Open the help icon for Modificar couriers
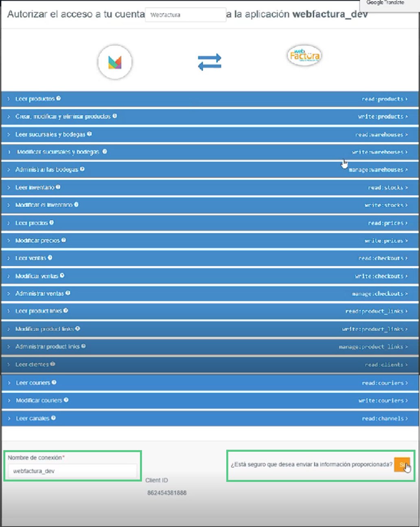Screen dimensions: 420x527 (66, 400)
